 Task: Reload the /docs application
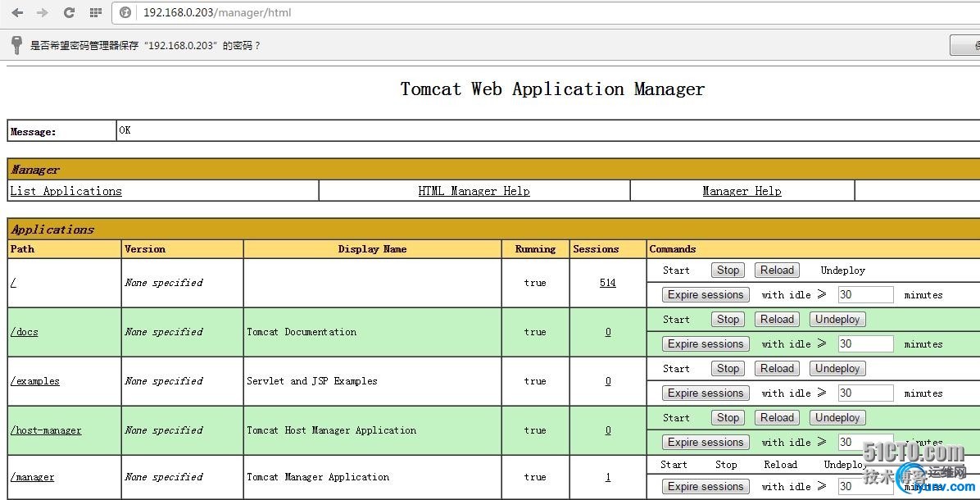pyautogui.click(x=777, y=320)
